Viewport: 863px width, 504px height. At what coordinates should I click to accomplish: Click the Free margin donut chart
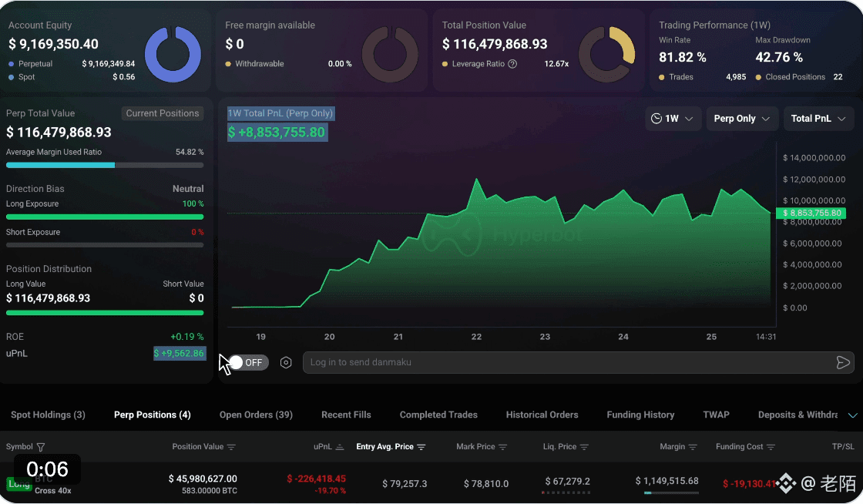tap(390, 54)
